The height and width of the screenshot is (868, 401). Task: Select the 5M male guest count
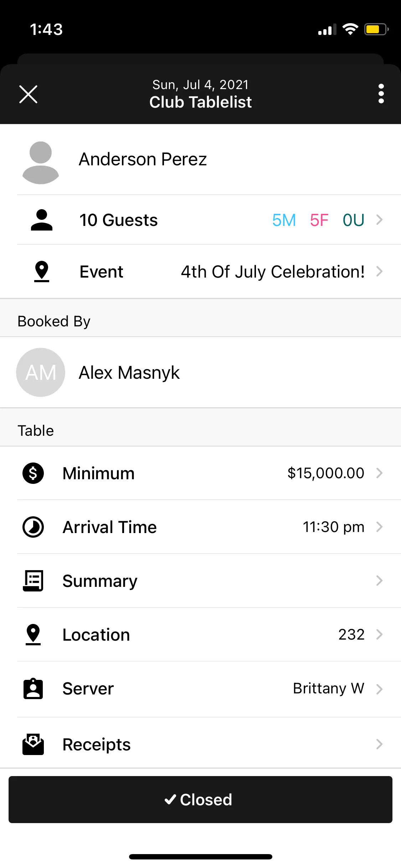[x=284, y=220]
